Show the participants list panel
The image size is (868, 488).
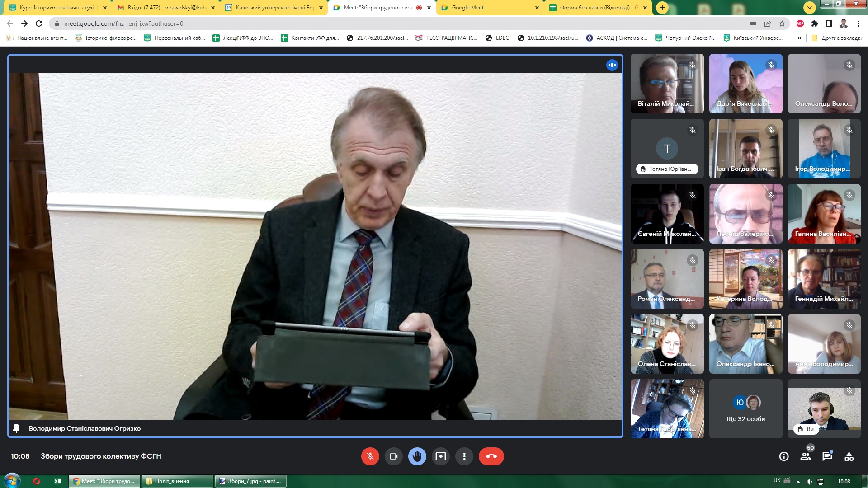(806, 456)
